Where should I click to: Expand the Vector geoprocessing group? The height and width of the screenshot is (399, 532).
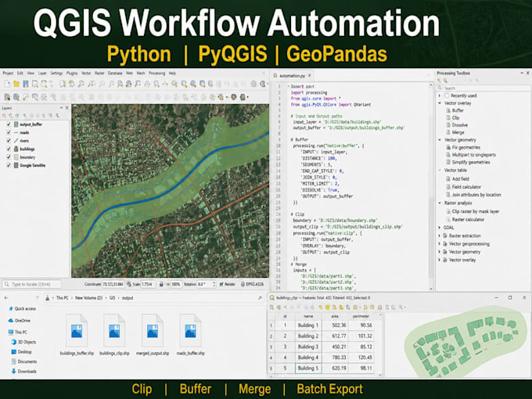[440, 244]
